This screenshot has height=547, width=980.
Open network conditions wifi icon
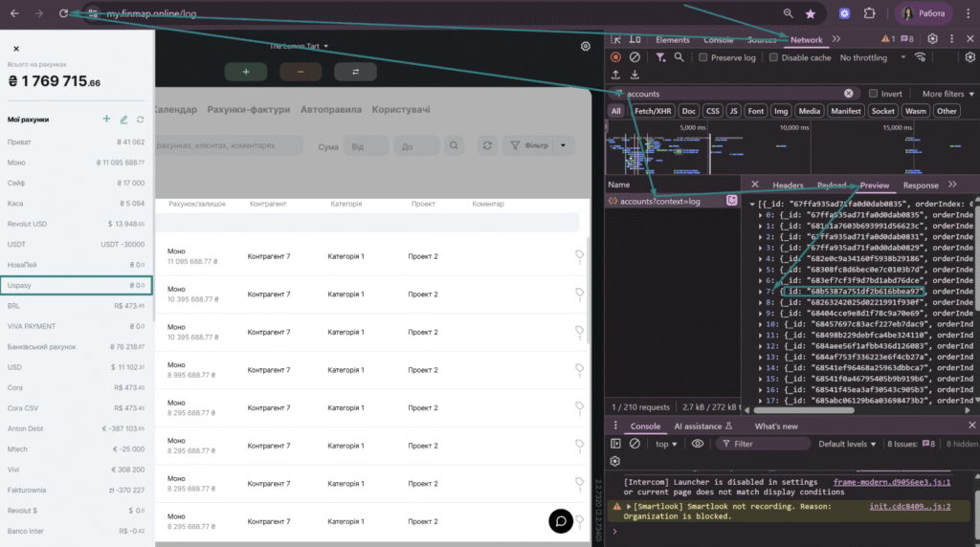coord(920,56)
